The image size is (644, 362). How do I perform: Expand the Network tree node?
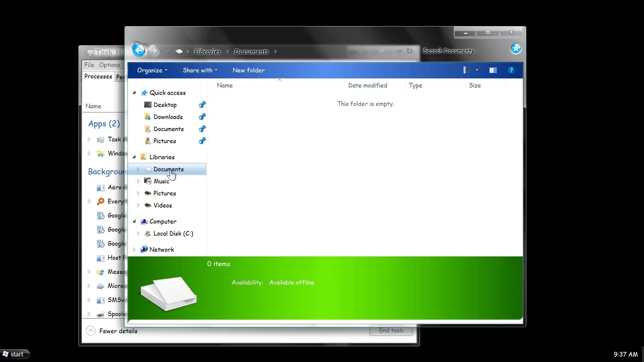click(x=134, y=249)
